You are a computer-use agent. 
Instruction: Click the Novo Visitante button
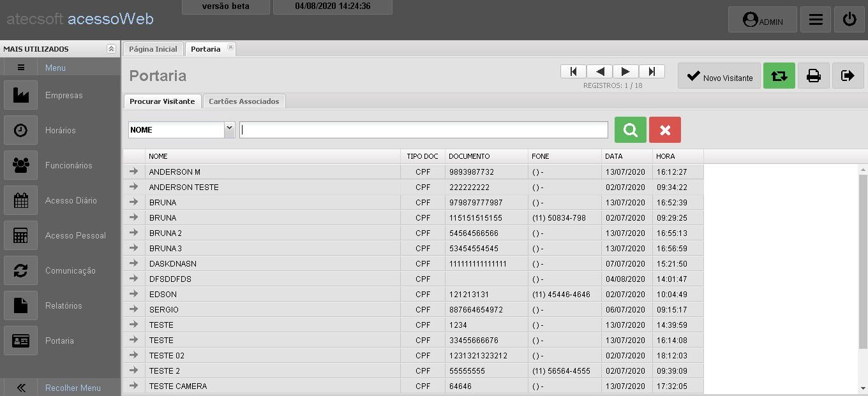click(719, 76)
